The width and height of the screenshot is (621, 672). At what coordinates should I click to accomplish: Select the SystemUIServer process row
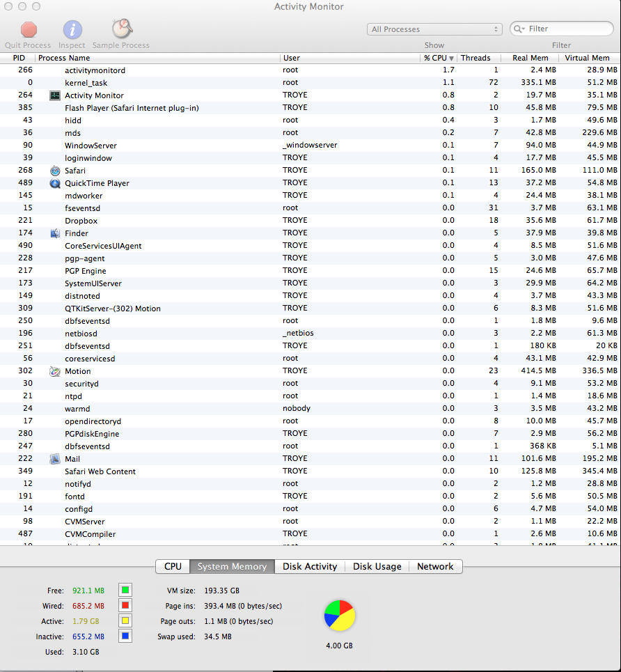310,283
